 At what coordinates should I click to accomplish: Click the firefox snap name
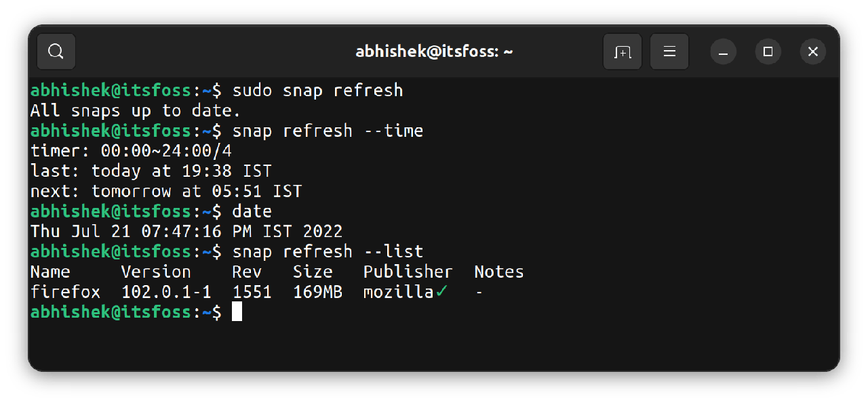click(x=65, y=292)
